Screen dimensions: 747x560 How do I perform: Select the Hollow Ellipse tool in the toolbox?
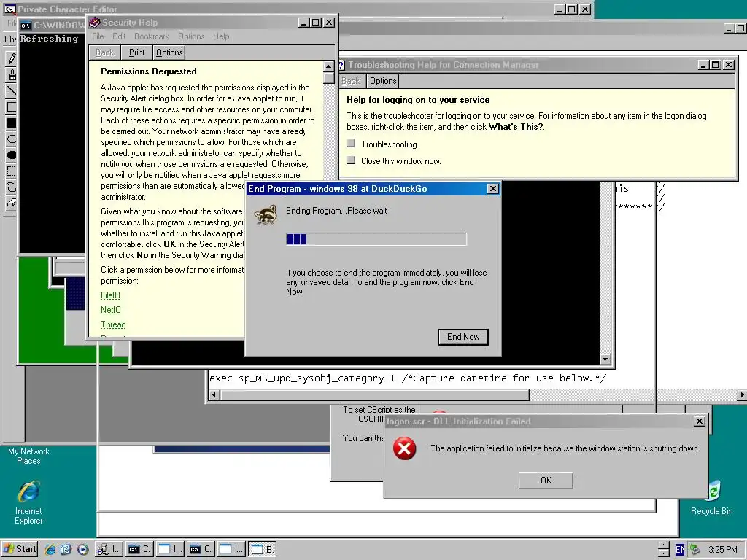point(12,139)
